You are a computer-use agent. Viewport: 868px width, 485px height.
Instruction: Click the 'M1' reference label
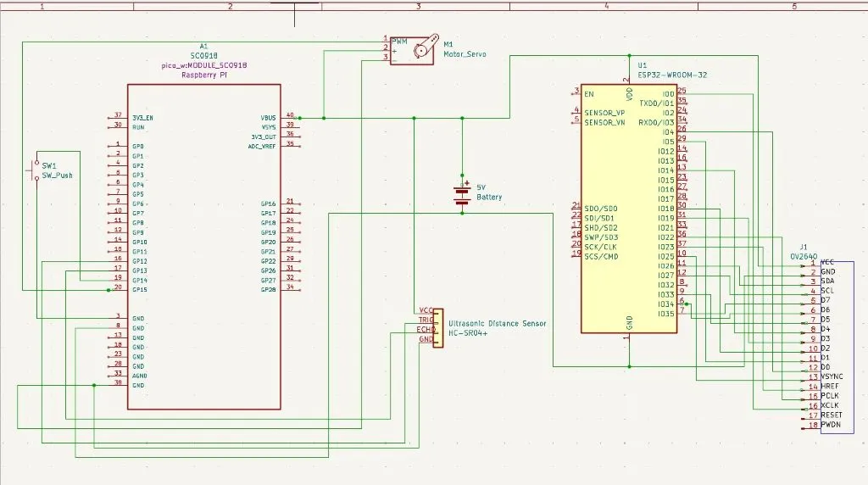tap(448, 44)
